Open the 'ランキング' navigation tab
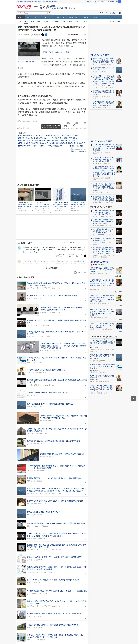 pyautogui.click(x=86, y=17)
